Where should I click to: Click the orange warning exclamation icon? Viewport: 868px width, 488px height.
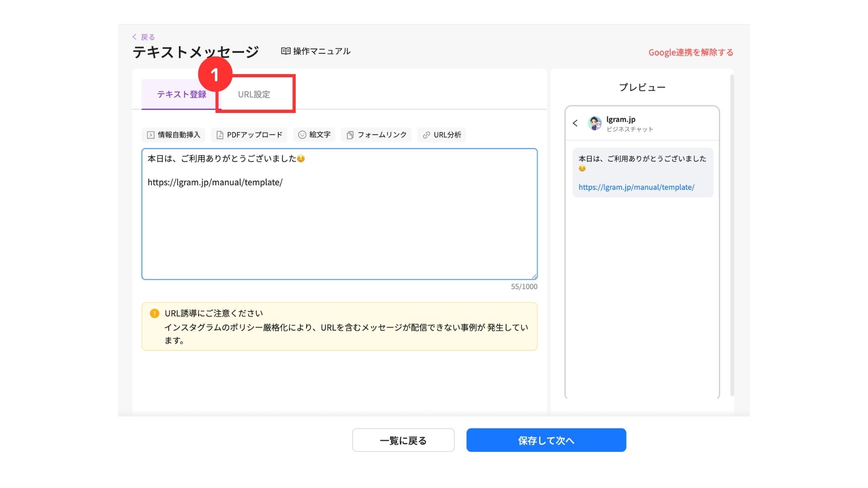155,314
